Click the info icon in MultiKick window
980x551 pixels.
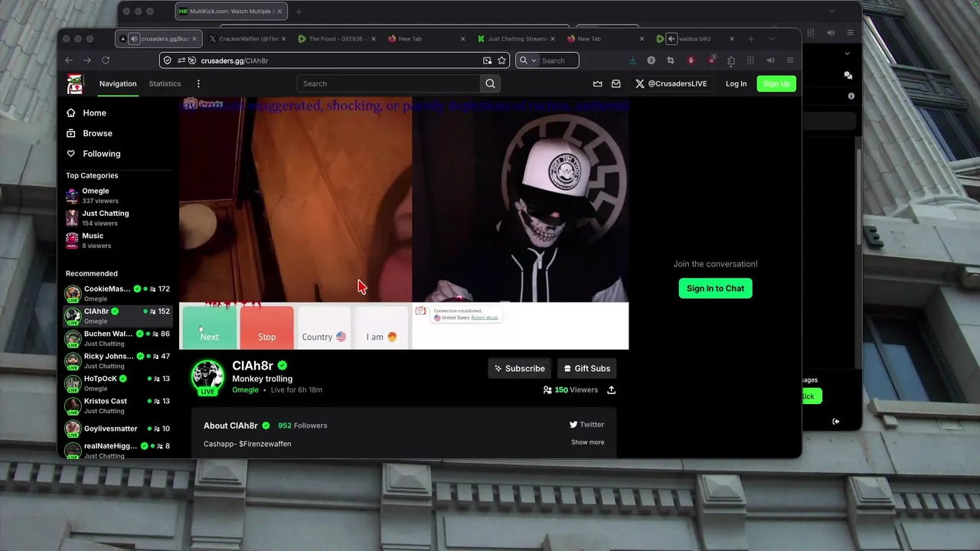851,96
